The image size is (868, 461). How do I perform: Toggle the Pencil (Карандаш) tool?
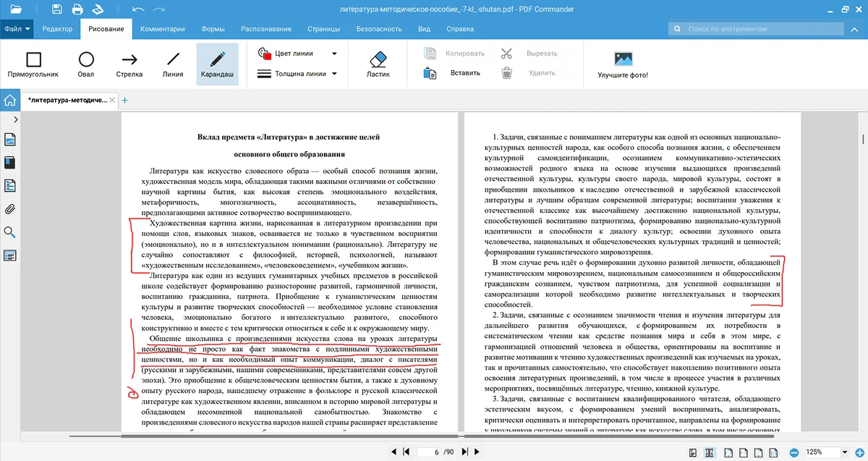tap(217, 64)
